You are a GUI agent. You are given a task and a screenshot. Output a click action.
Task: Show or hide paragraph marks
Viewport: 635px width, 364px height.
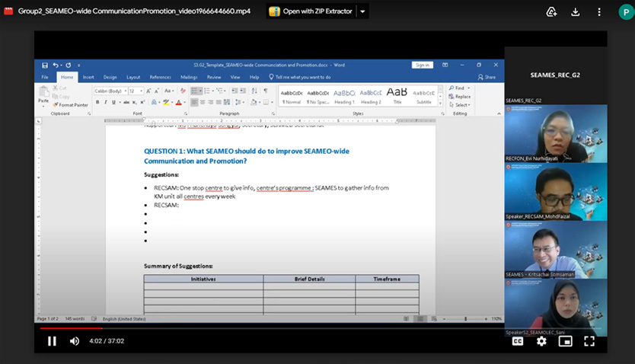click(266, 91)
